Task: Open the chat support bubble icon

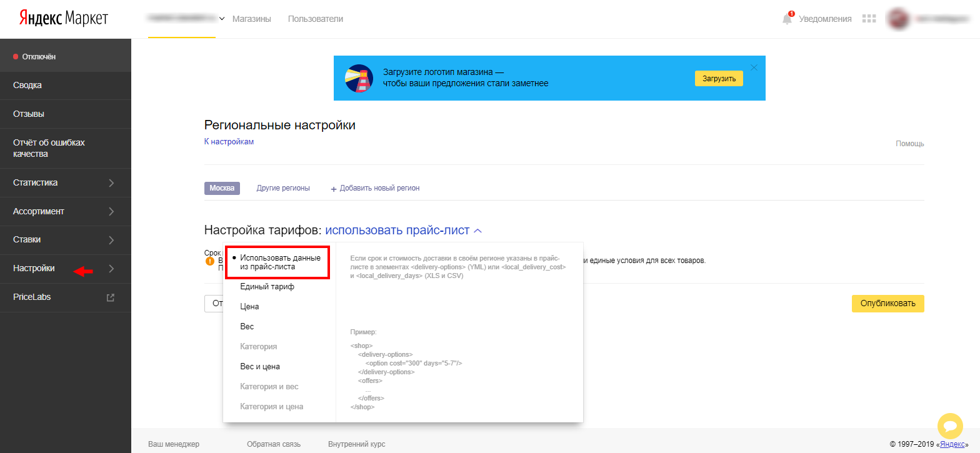Action: click(950, 426)
